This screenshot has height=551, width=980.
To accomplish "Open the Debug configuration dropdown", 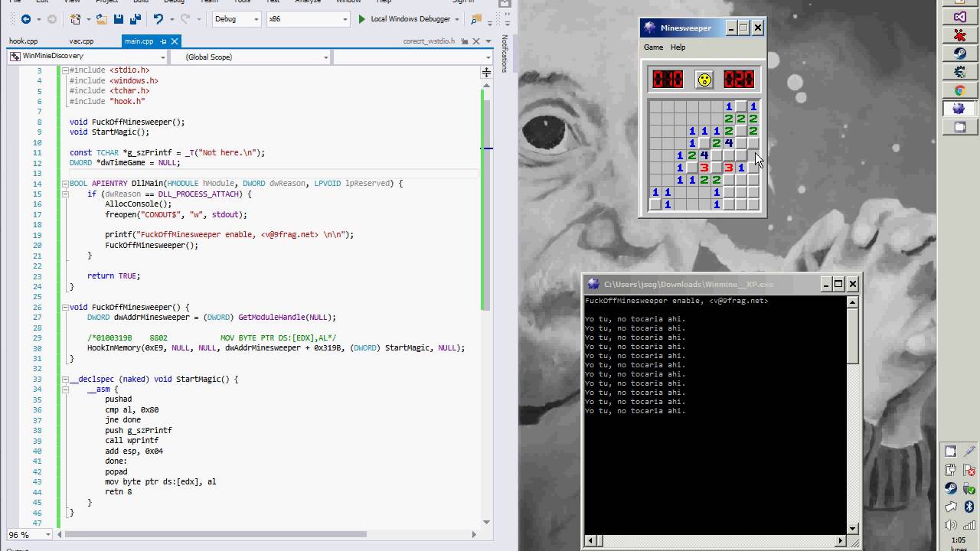I will [x=236, y=19].
